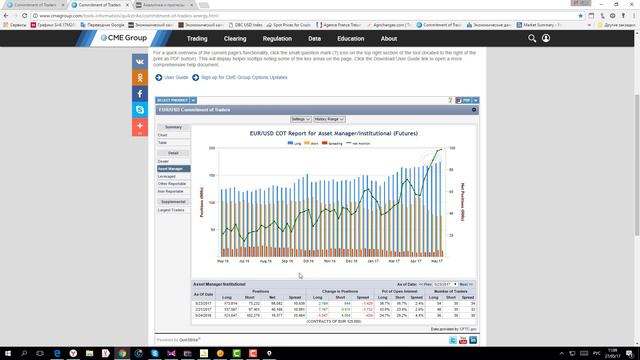Screen dimensions: 640x360
Task: Open the CFTC.gov data provider link
Action: tap(468, 329)
